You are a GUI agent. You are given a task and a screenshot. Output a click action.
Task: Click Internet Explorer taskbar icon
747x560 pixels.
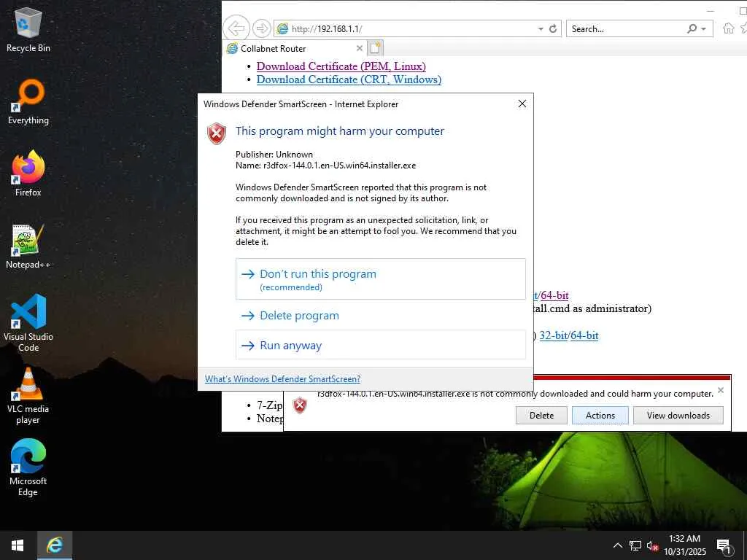point(54,545)
